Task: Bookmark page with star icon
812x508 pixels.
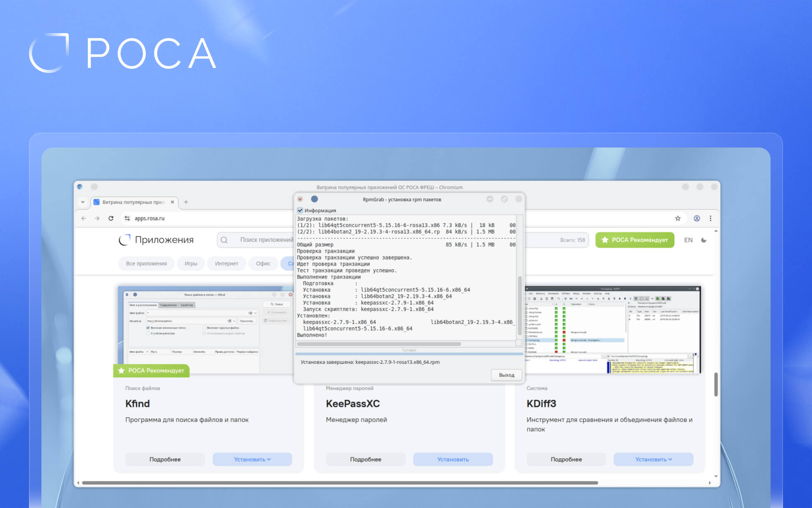Action: point(678,218)
